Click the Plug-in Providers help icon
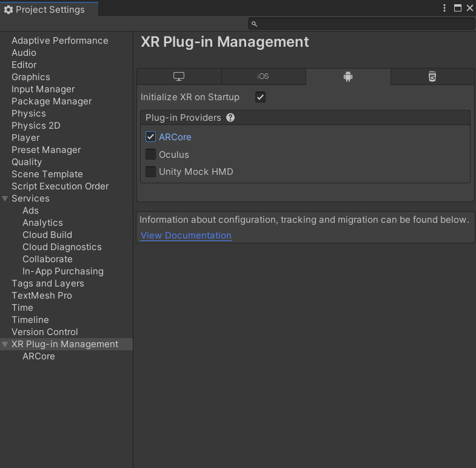The width and height of the screenshot is (476, 468). (x=230, y=118)
